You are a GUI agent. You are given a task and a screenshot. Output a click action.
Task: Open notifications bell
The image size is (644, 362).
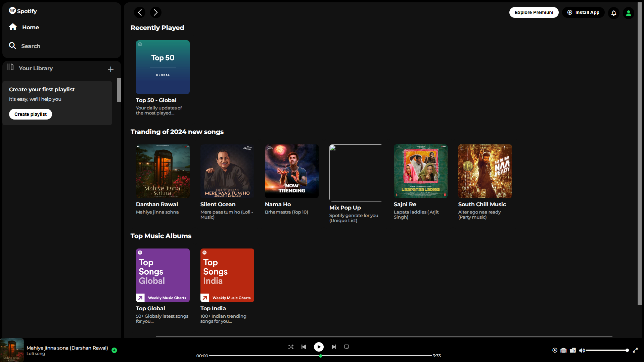(x=614, y=13)
